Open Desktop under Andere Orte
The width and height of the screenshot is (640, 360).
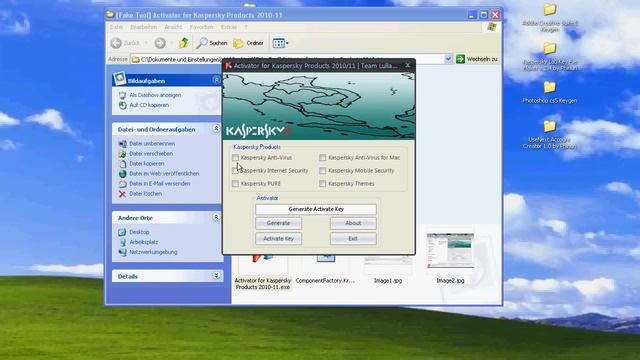coord(139,232)
